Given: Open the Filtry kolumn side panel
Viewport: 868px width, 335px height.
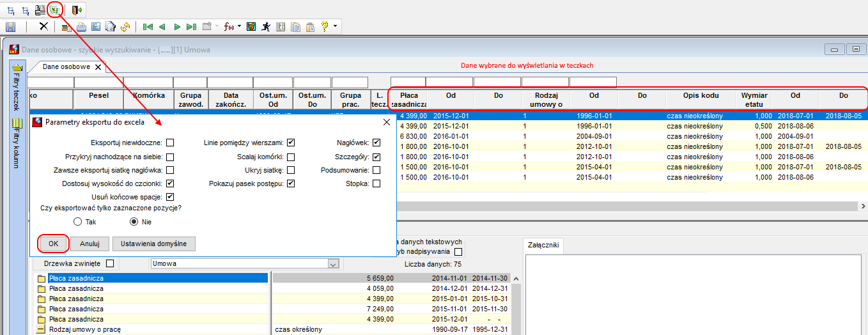Looking at the screenshot, I should click(17, 144).
